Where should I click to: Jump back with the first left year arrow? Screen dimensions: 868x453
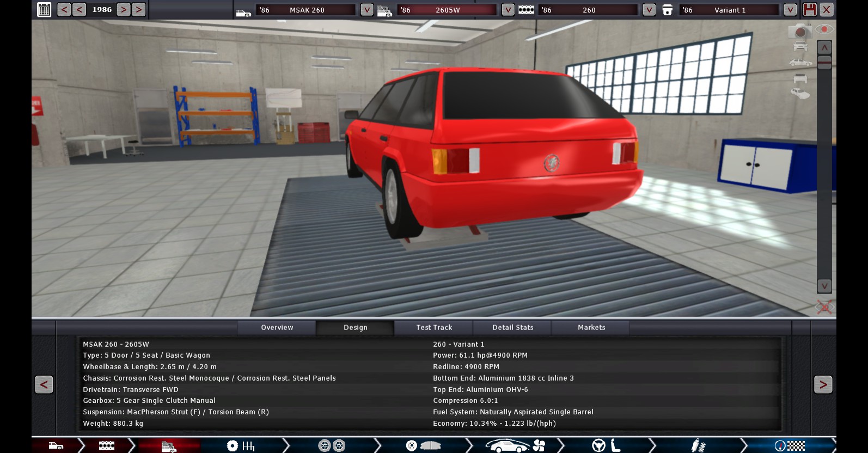pos(64,9)
